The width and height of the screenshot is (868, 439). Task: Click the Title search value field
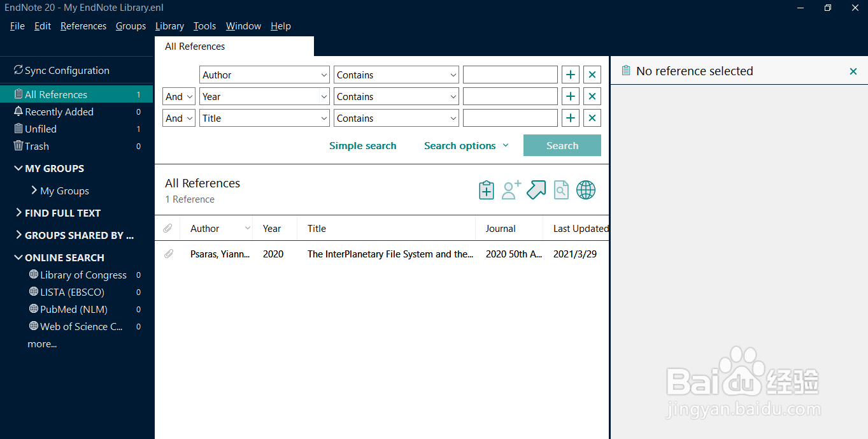(510, 119)
